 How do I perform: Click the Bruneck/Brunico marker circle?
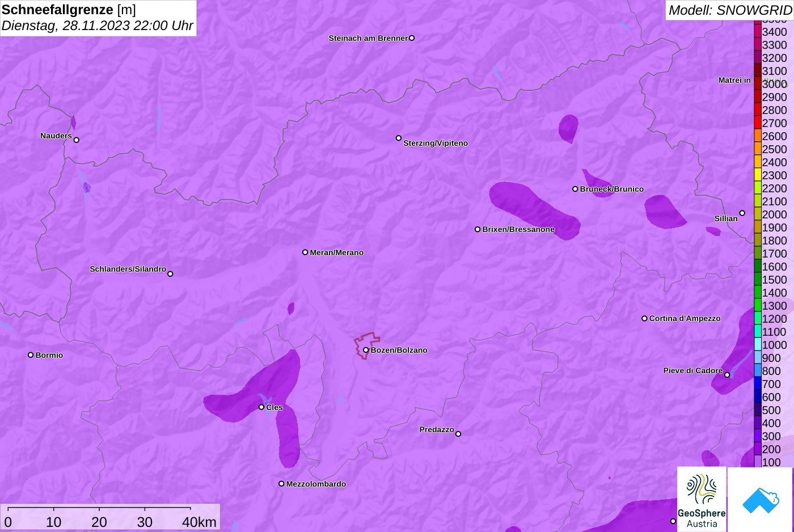[x=575, y=189]
